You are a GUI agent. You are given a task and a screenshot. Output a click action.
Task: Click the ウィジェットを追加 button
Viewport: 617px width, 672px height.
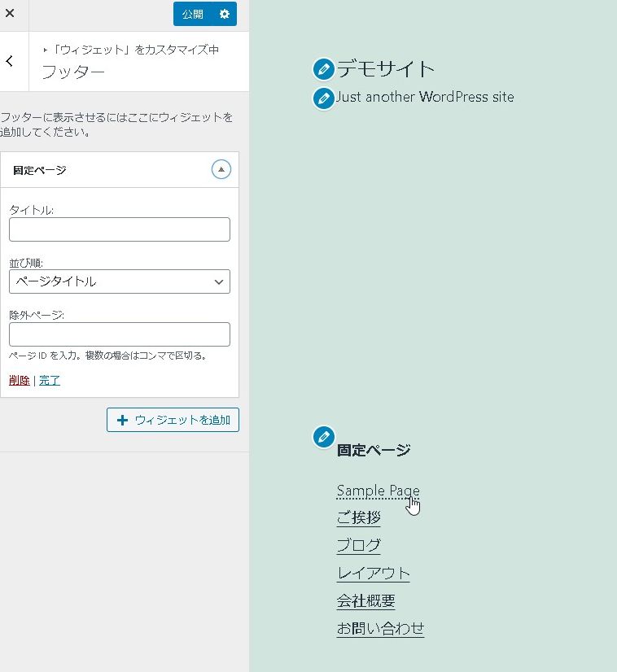click(x=173, y=420)
